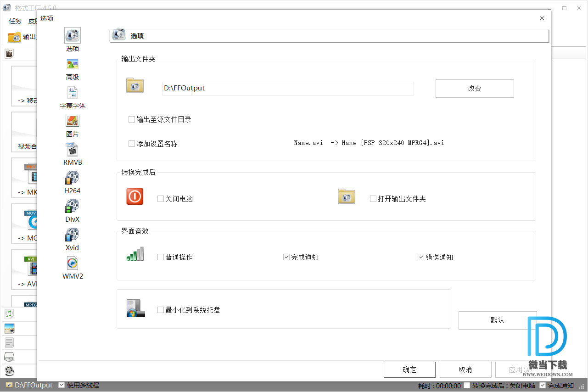Screen dimensions: 588x392
Task: Tick the 关闭电脑 checkbox in the dialog
Action: point(161,199)
